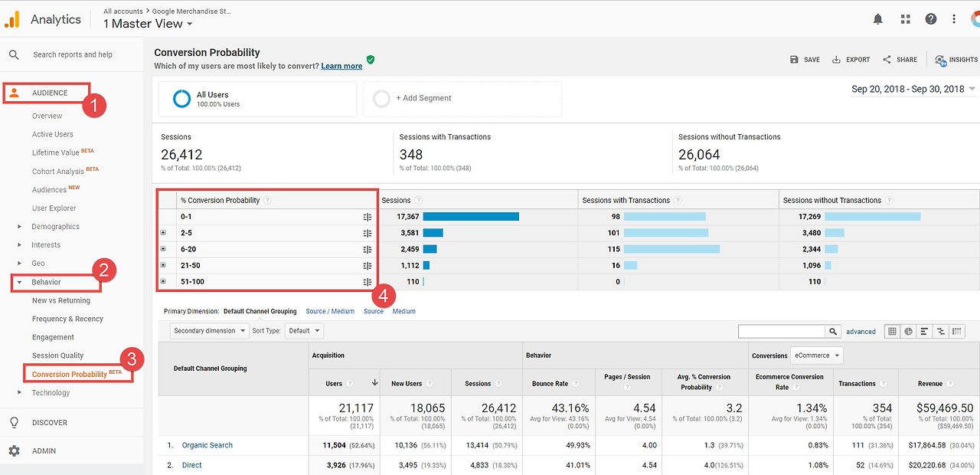Open the three-dot more options menu
Viewport: 980px width, 475px height.
point(954,19)
